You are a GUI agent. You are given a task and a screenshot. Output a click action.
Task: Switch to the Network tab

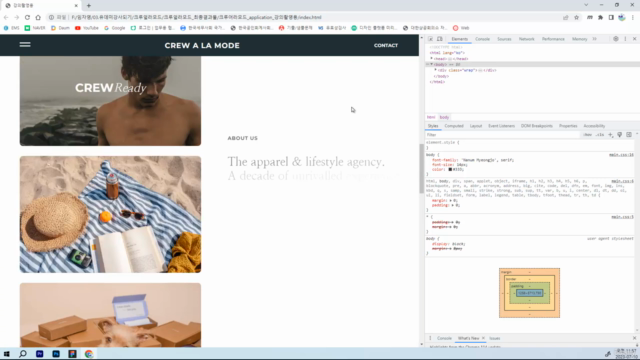(x=527, y=39)
